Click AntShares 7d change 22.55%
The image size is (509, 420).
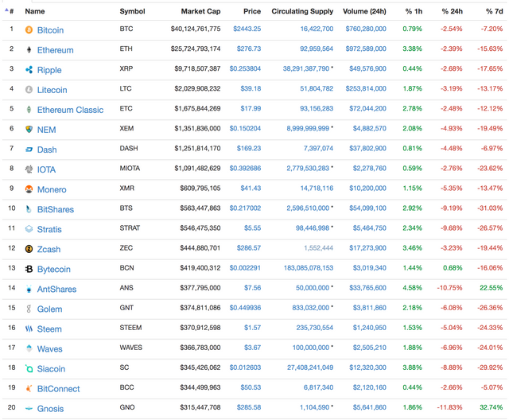pos(492,288)
